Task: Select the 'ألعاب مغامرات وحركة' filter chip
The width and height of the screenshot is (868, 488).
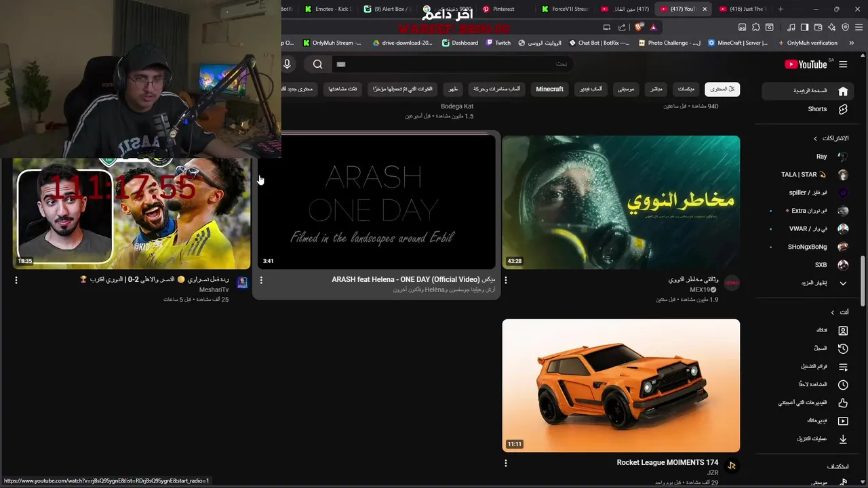Action: pos(496,89)
